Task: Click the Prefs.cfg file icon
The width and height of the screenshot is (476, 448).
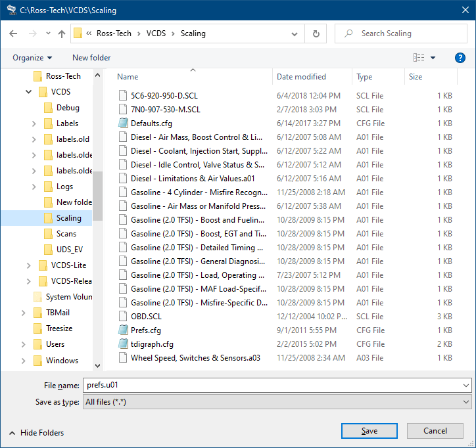Action: [123, 330]
